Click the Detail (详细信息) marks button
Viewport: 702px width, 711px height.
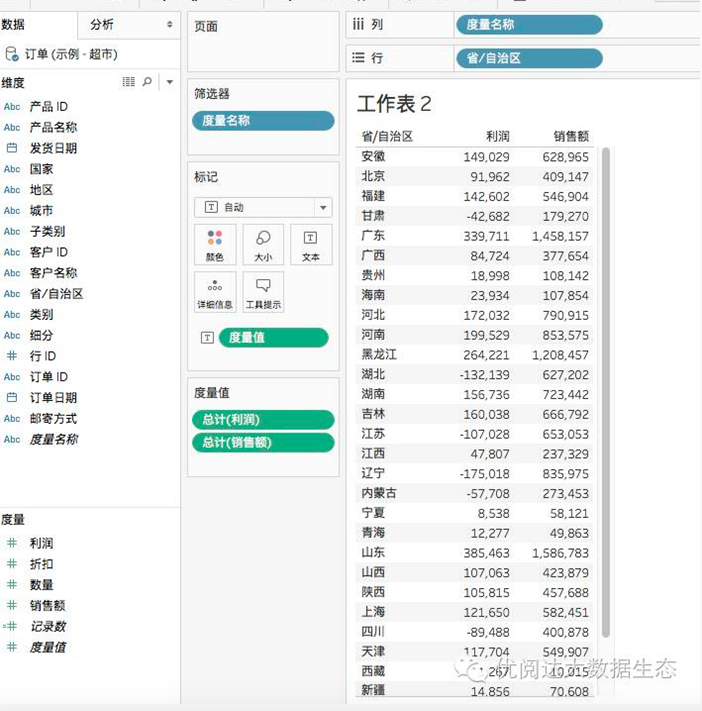214,292
